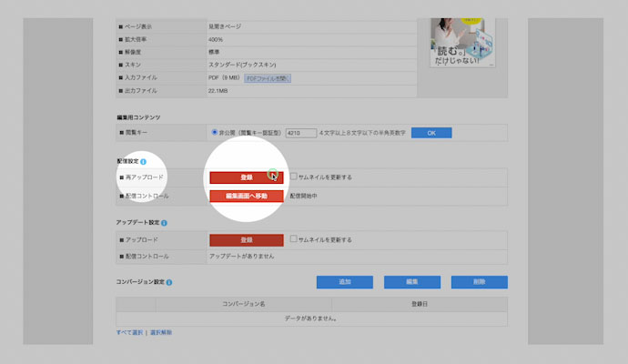Click the 閲覧キー input field showing 4210

coord(299,133)
